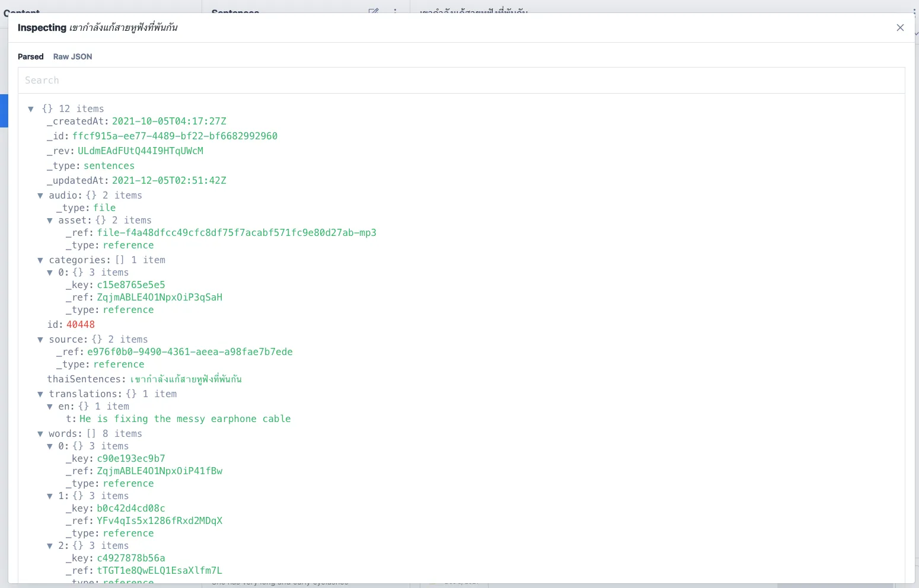The height and width of the screenshot is (588, 919).
Task: Click the audio asset file _ref value
Action: click(237, 233)
